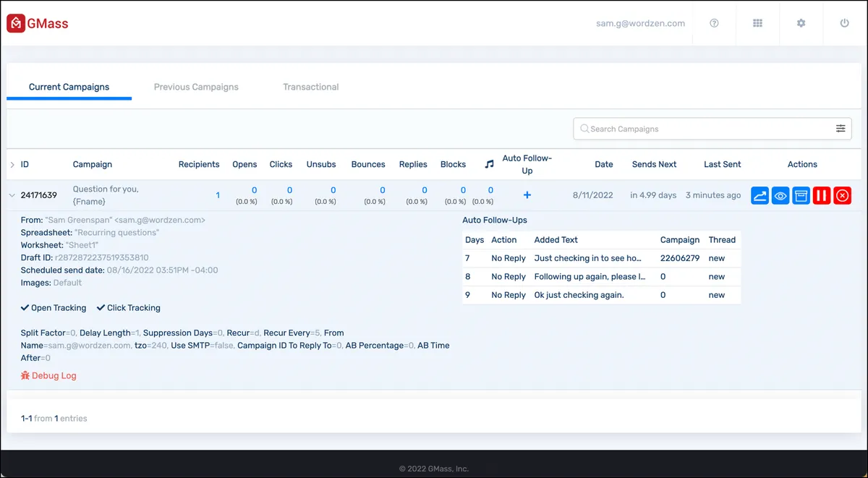Click the recipients count 1 link
The image size is (868, 478).
pos(218,195)
